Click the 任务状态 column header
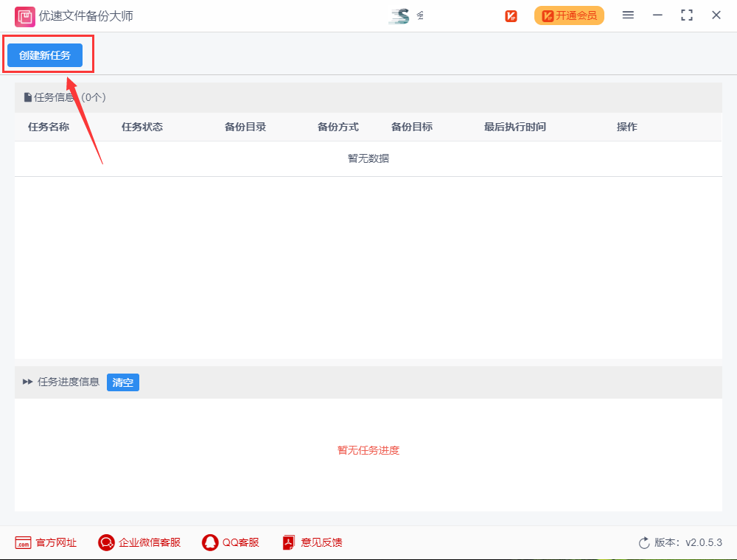737x560 pixels. 142,127
